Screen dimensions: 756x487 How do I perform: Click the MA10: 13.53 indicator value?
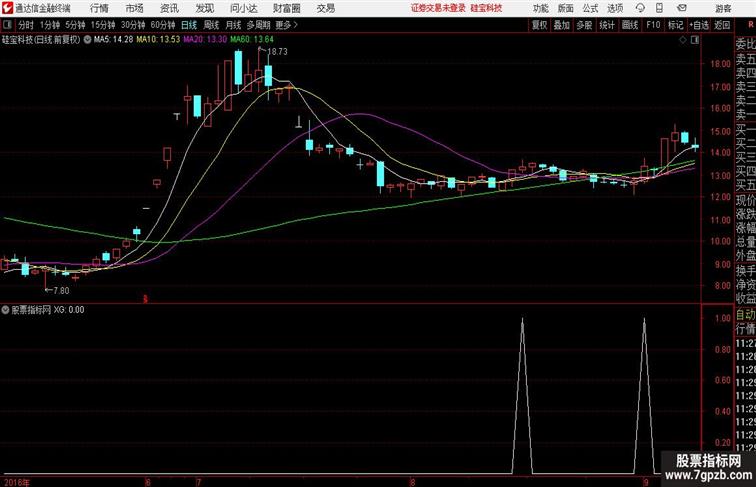pos(159,40)
